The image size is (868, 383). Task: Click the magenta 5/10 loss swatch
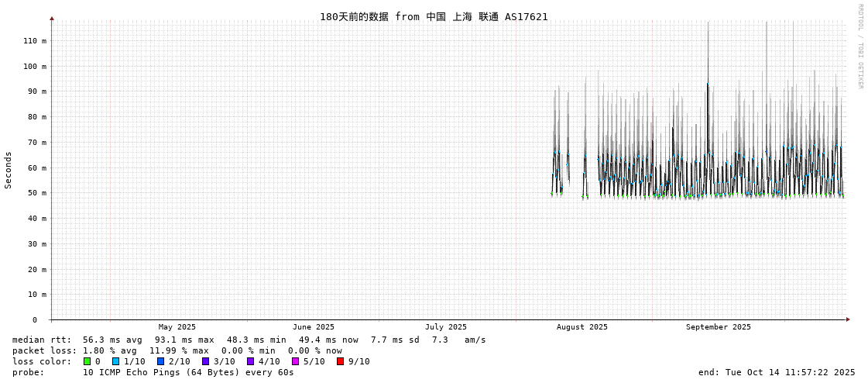pyautogui.click(x=295, y=361)
